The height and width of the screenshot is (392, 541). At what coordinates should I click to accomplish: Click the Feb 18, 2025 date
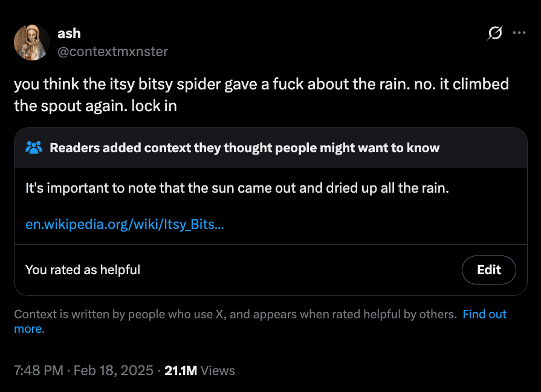[x=113, y=370]
